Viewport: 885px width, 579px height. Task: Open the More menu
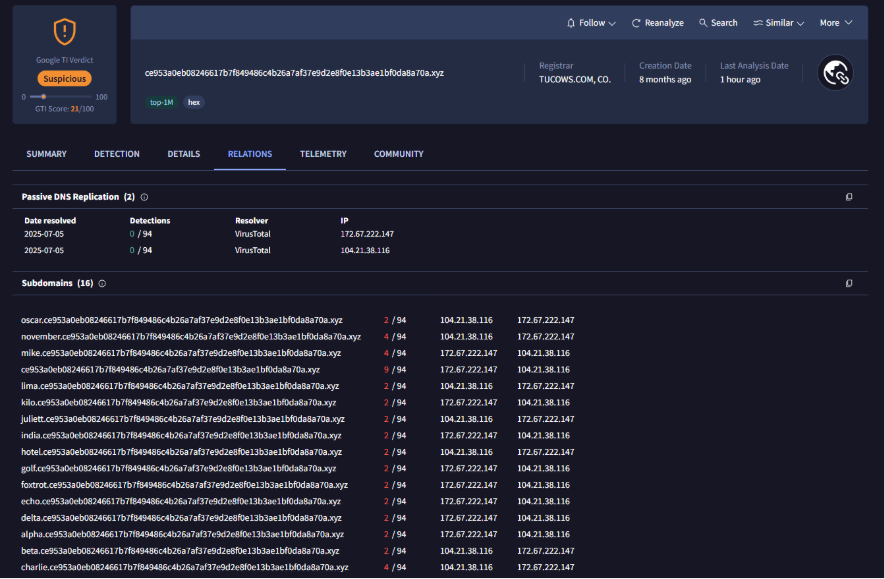point(836,23)
